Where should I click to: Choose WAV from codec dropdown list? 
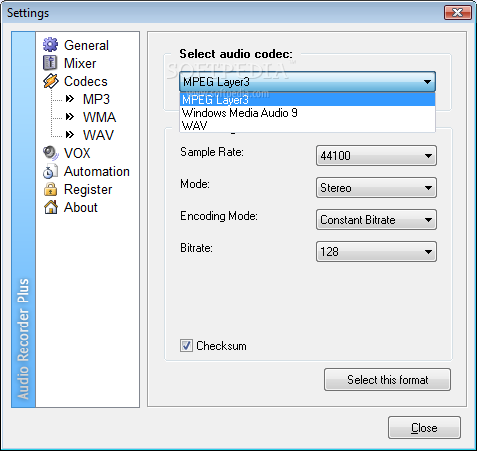(307, 126)
